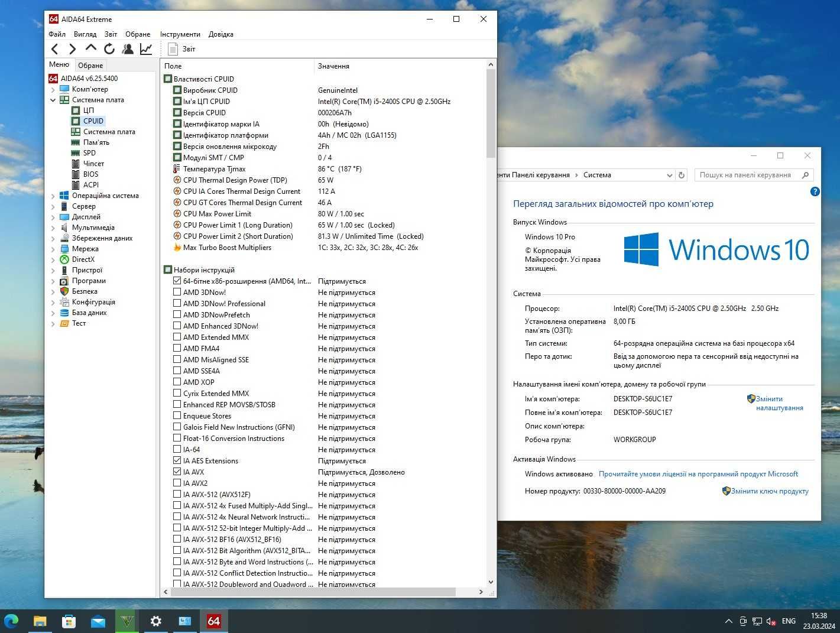This screenshot has height=633, width=840.
Task: Click the Refresh icon in AIDA64 toolbar
Action: click(109, 49)
